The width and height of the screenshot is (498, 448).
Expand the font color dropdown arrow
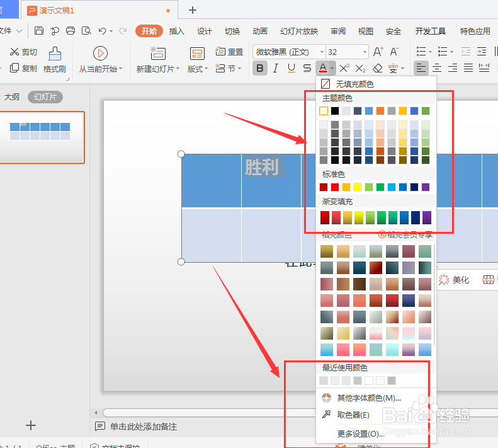pyautogui.click(x=332, y=68)
